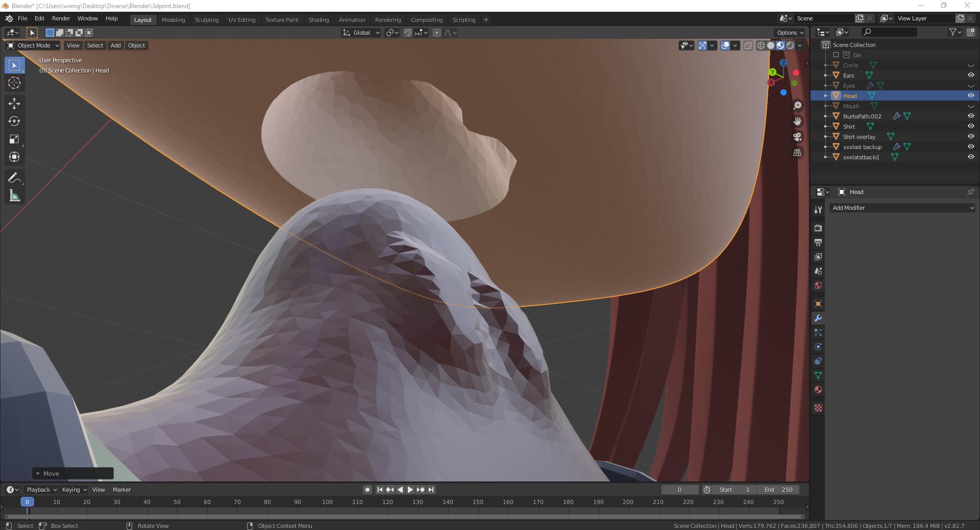980x530 pixels.
Task: Open the Output properties tab
Action: (x=818, y=242)
